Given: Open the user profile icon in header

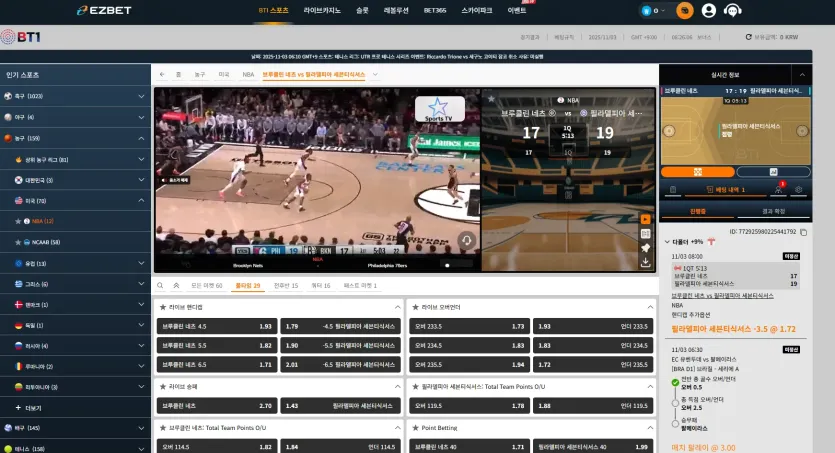Looking at the screenshot, I should [x=708, y=11].
